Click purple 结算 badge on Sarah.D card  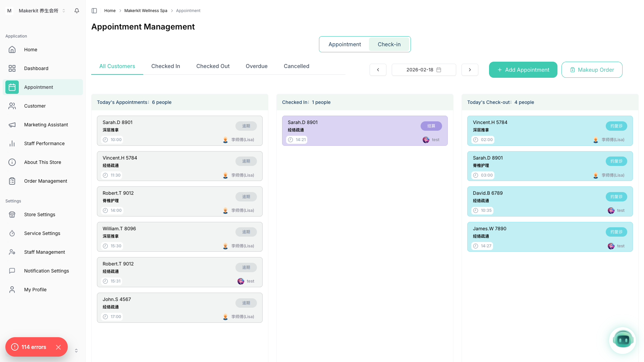431,126
